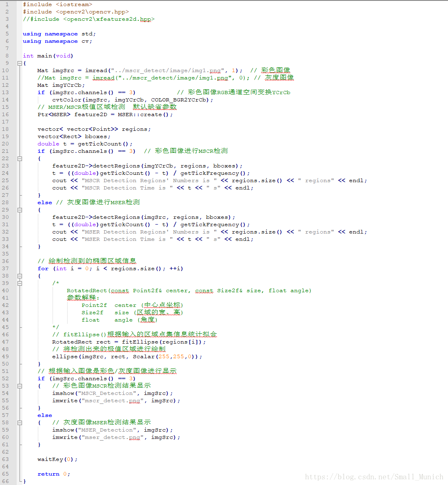The height and width of the screenshot is (485, 448).
Task: Collapse the MSER imshow block fold at line 58
Action: pyautogui.click(x=20, y=423)
